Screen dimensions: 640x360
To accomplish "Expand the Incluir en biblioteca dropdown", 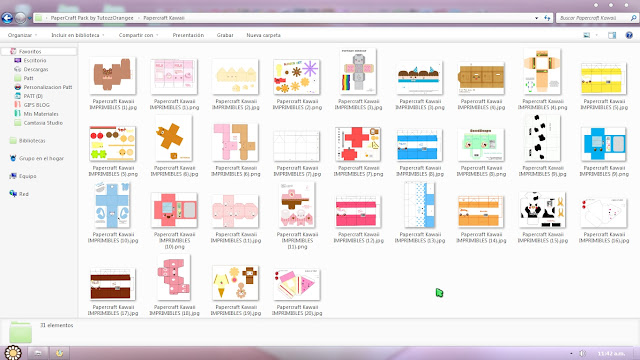I will pos(78,36).
